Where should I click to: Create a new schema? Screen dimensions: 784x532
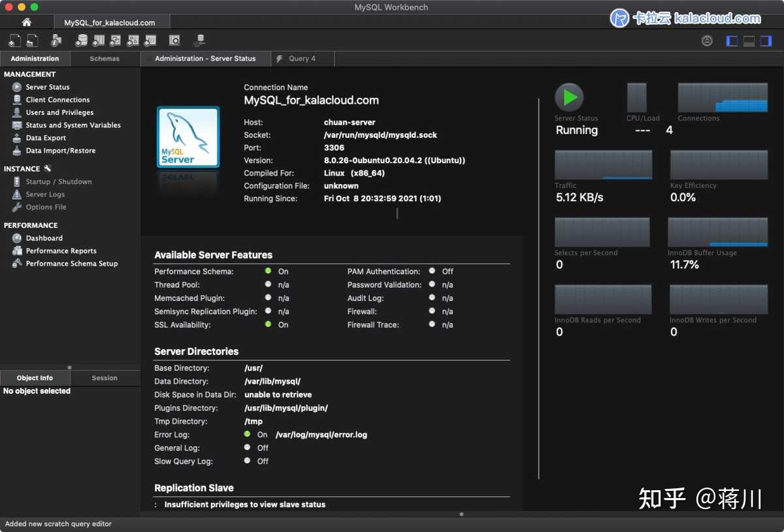pyautogui.click(x=80, y=40)
